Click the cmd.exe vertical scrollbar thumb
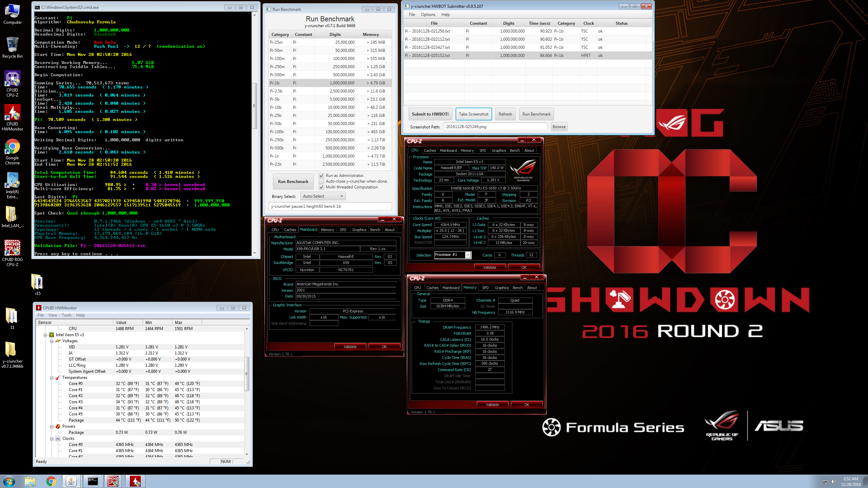Image resolution: width=868 pixels, height=488 pixels. [x=255, y=105]
